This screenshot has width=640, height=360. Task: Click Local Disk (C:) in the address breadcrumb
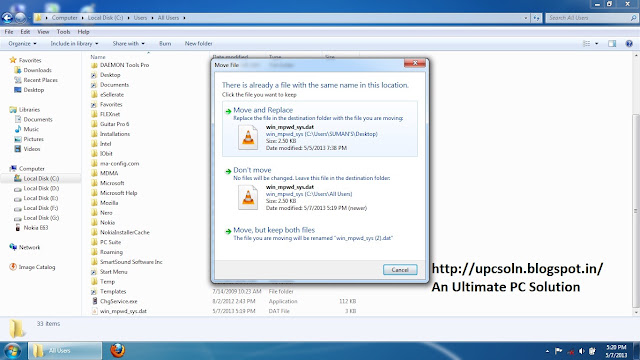(x=105, y=18)
